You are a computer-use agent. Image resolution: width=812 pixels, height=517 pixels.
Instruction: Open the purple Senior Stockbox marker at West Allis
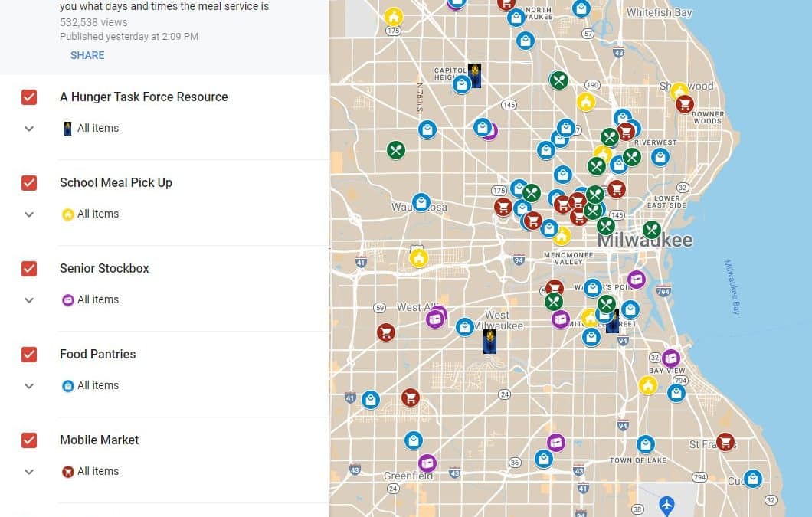(435, 319)
